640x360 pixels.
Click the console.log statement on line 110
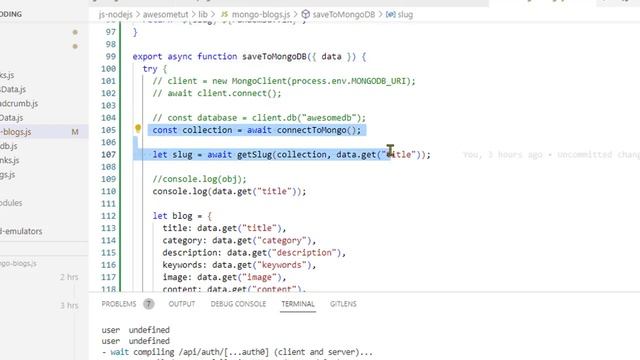[229, 191]
